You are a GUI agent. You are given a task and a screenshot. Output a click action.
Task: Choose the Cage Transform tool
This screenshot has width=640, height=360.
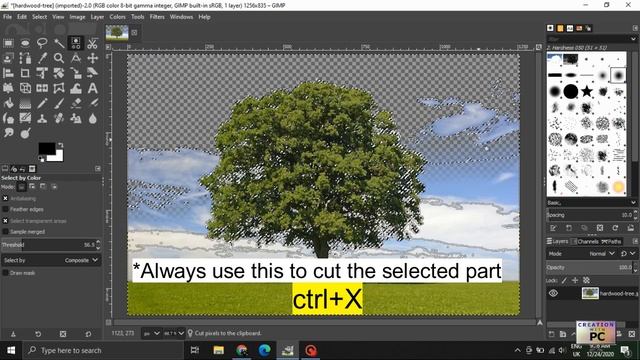[x=59, y=88]
